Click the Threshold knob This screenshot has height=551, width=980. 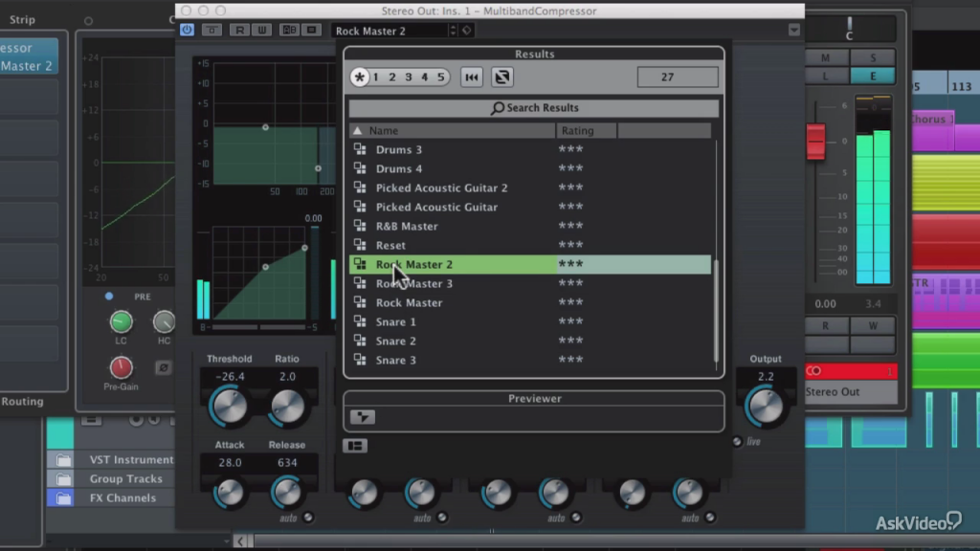coord(230,407)
